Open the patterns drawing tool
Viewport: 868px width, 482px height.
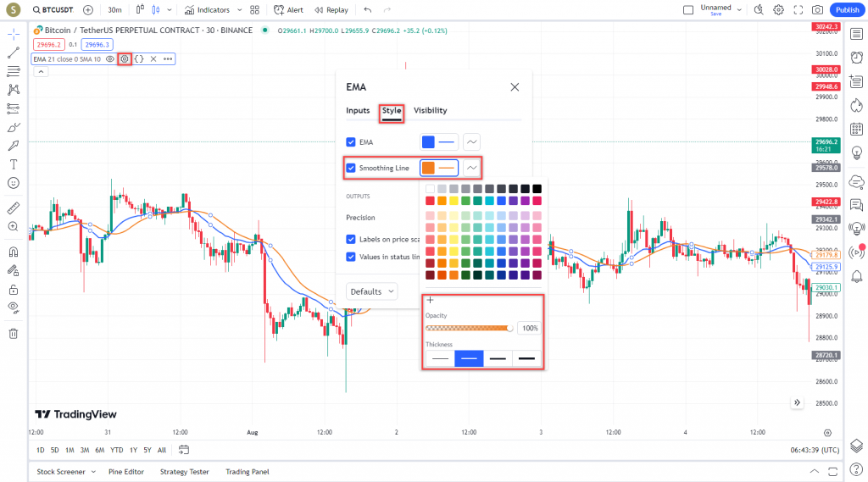[14, 90]
